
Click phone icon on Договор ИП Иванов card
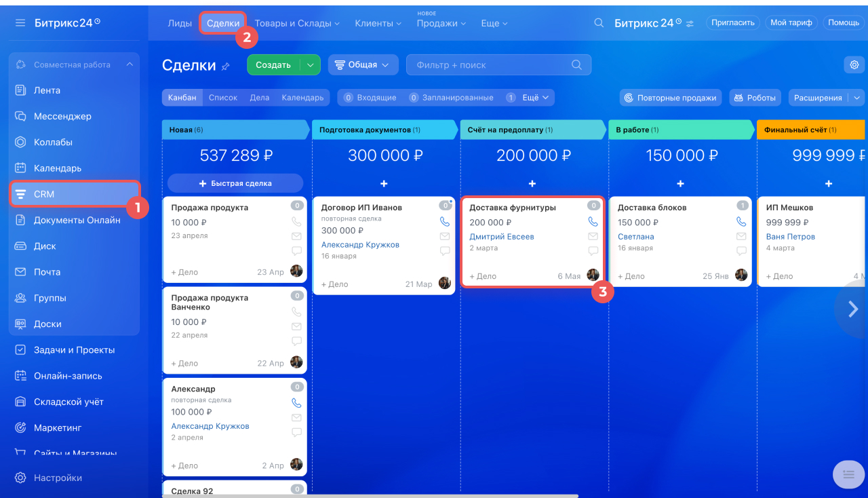pos(445,221)
